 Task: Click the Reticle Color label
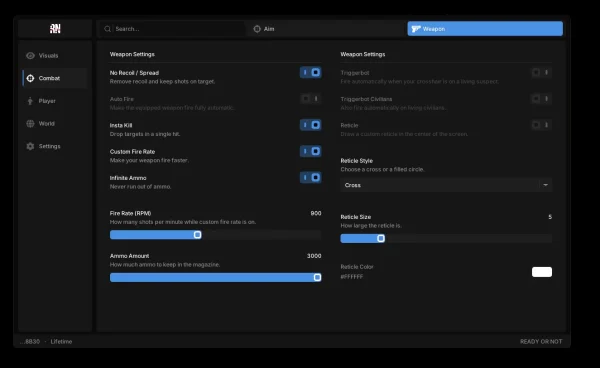click(357, 267)
